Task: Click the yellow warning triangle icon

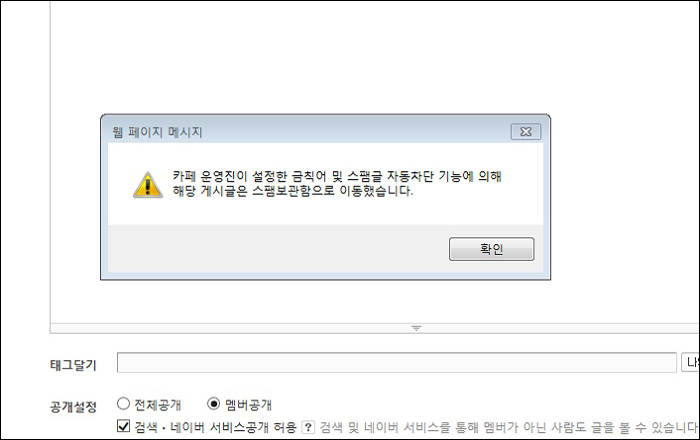Action: [148, 185]
